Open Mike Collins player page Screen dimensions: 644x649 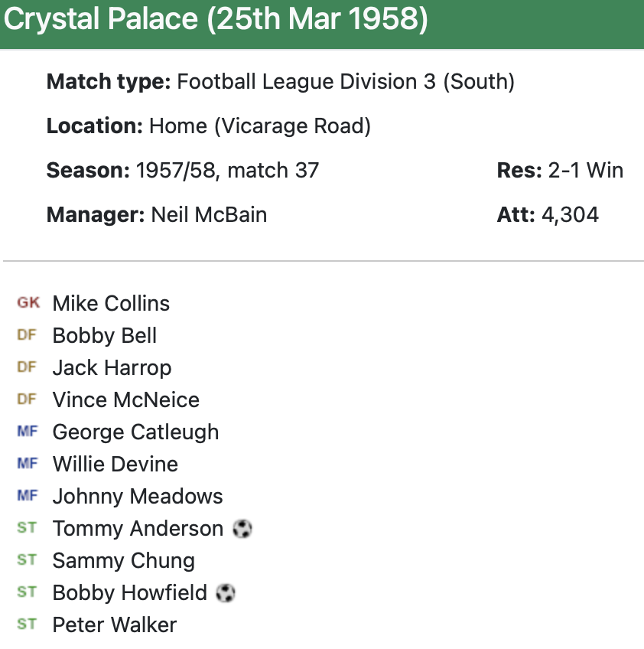[111, 303]
